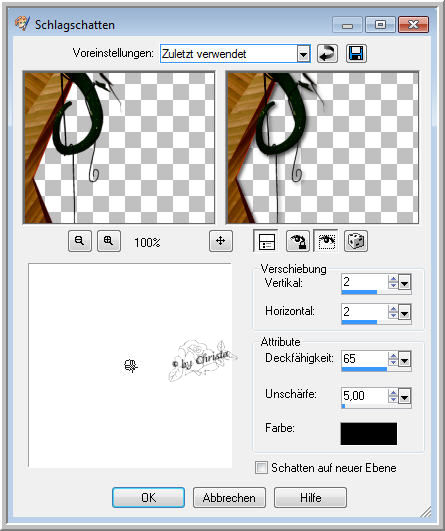This screenshot has width=445, height=531.
Task: Click the randomize parameters dice icon
Action: pyautogui.click(x=356, y=241)
